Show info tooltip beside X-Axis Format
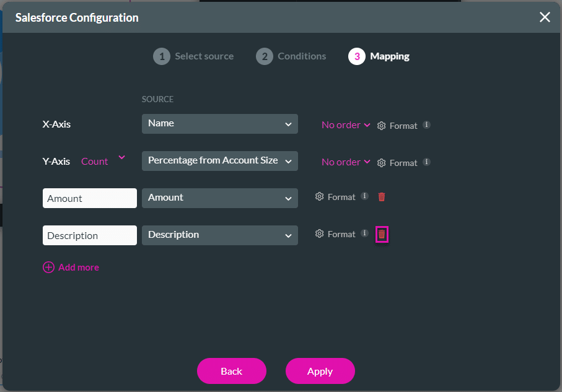Viewport: 562px width, 392px height. point(426,124)
